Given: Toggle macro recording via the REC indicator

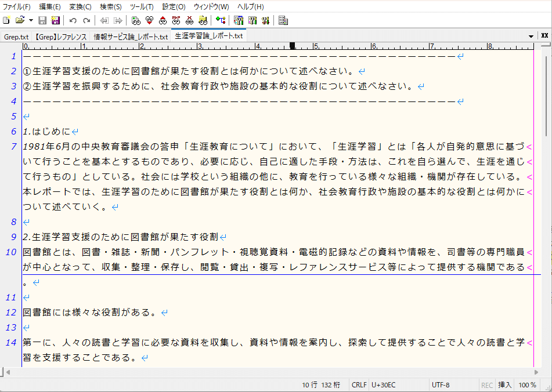Looking at the screenshot, I should pyautogui.click(x=488, y=384).
